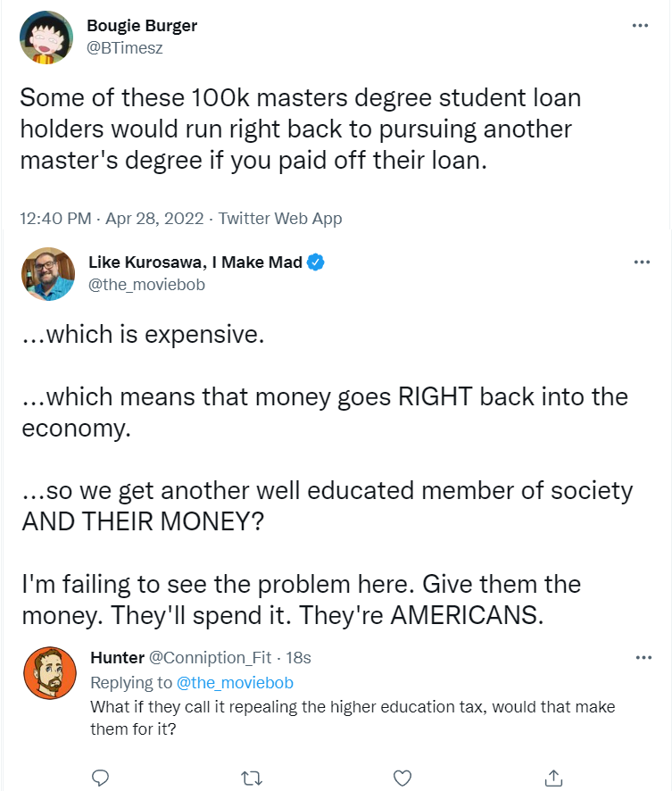Open the Bougie Burger display name

tap(143, 26)
